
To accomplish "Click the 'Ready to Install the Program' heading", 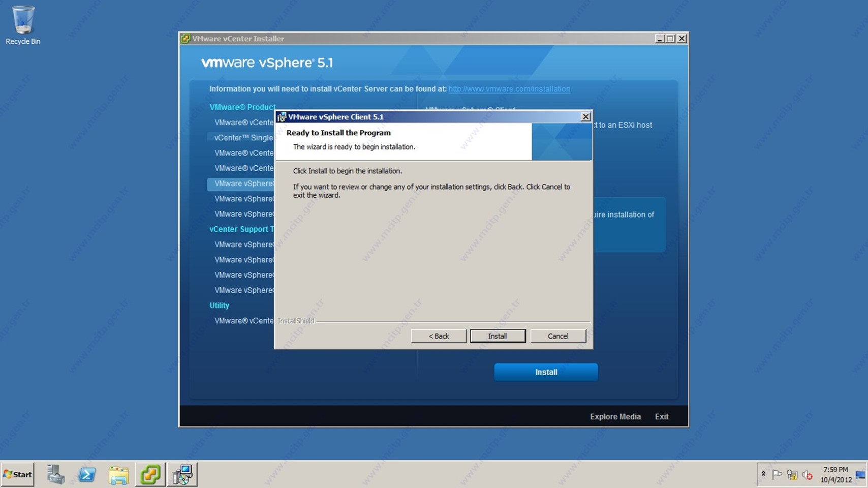I will pyautogui.click(x=338, y=133).
